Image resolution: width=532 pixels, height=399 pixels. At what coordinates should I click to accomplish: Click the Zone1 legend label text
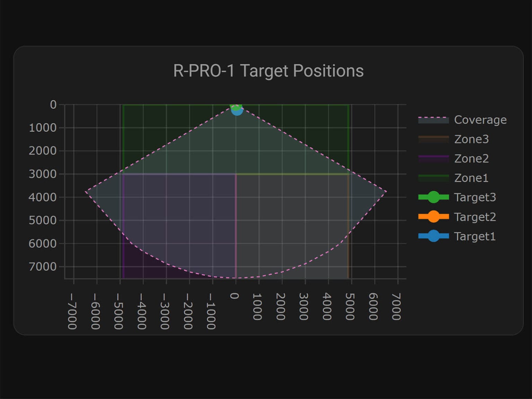(471, 178)
